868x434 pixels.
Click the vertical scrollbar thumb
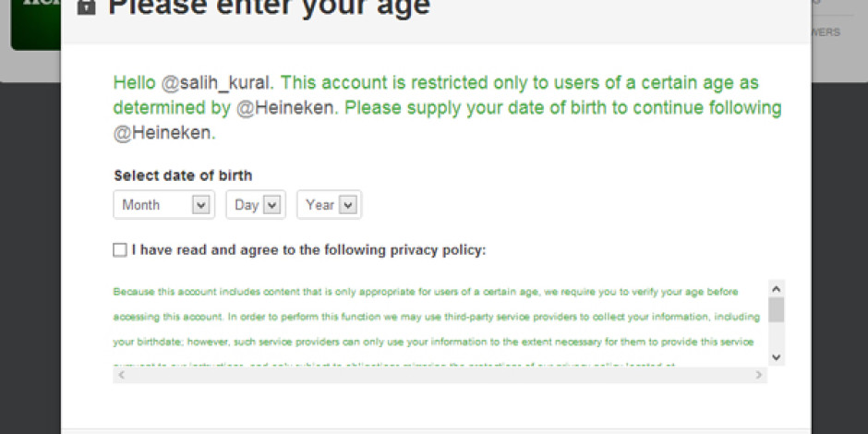[776, 309]
